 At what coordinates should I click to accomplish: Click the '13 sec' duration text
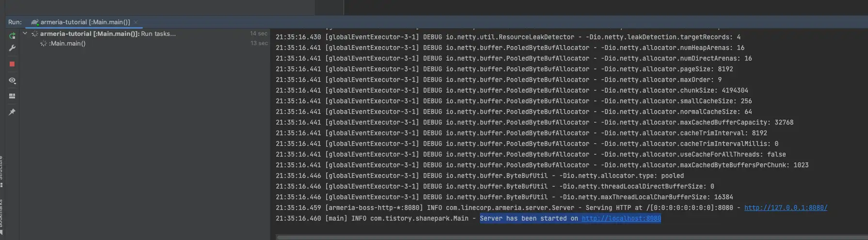pos(259,43)
